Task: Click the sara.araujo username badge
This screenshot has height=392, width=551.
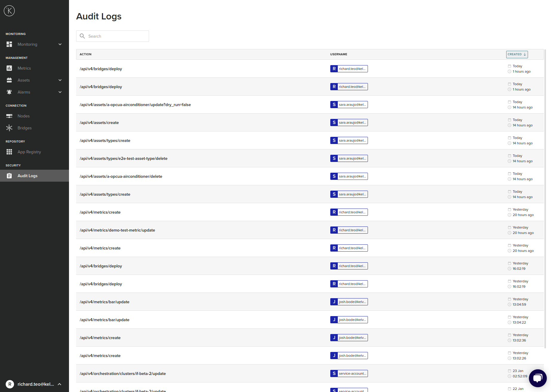Action: 349,105
